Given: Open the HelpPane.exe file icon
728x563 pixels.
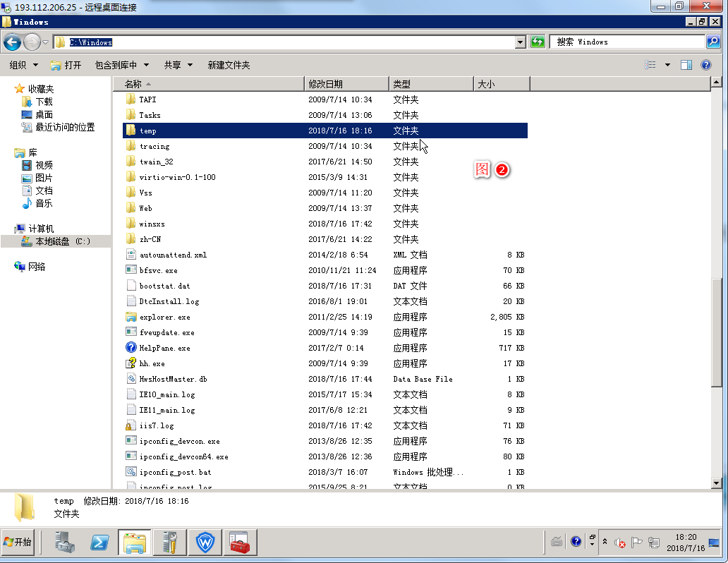Looking at the screenshot, I should 131,348.
